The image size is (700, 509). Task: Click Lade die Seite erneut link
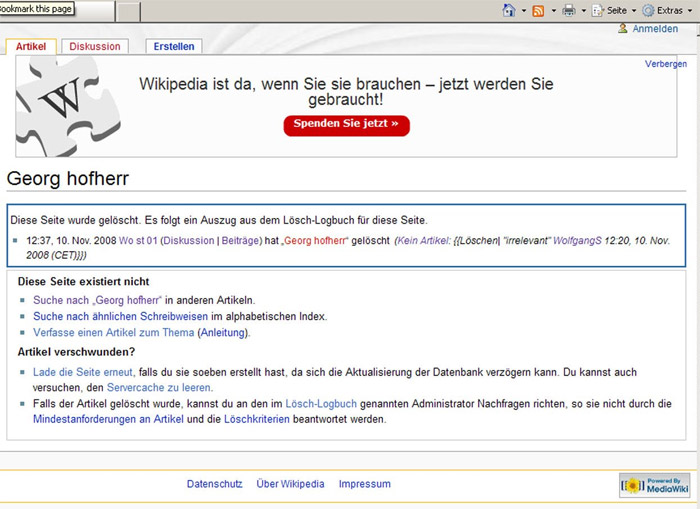83,372
